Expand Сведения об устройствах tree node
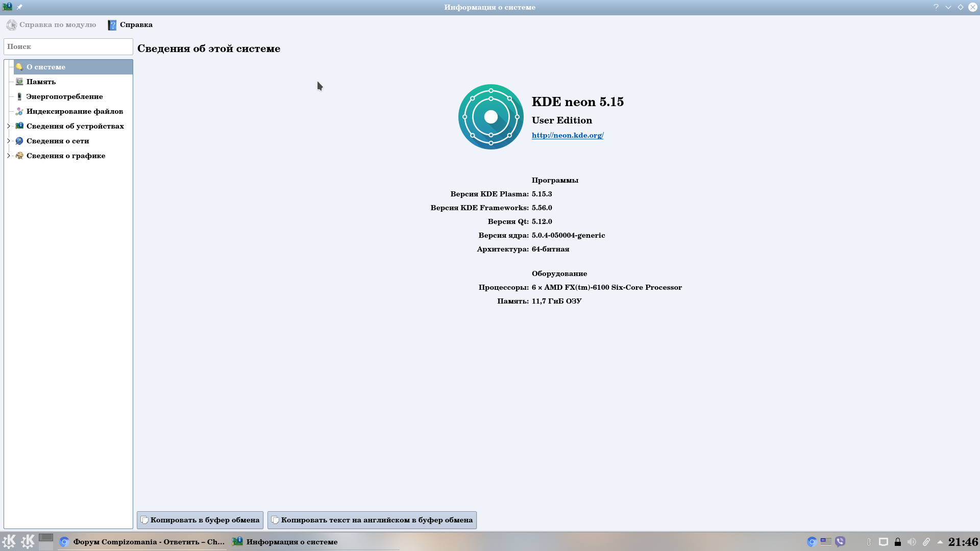Viewport: 980px width, 551px height. 8,126
